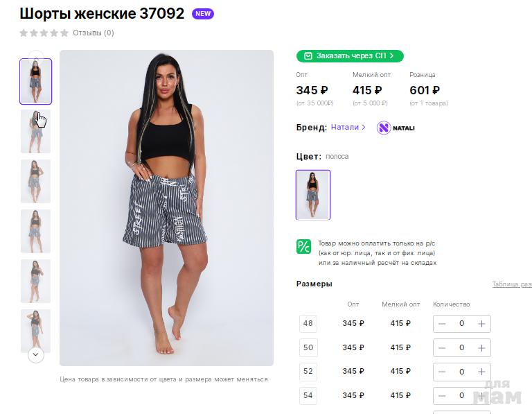The height and width of the screenshot is (414, 532).
Task: Open the Натали brand link
Action: [348, 128]
